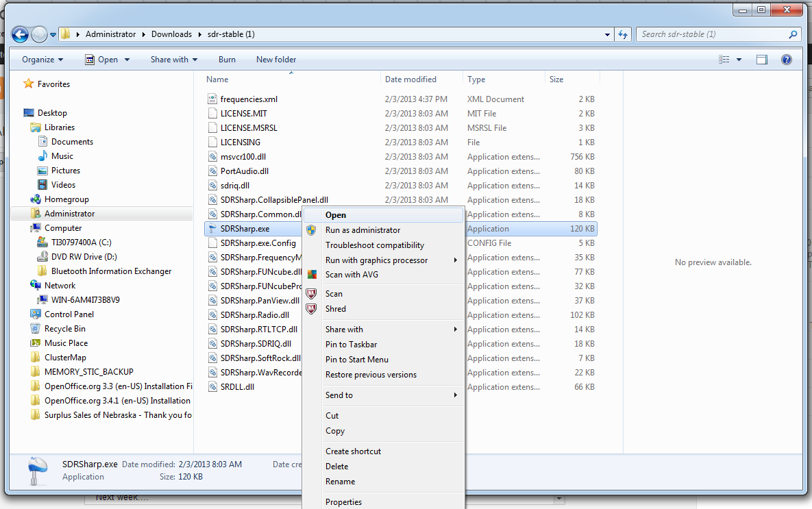
Task: Select Homegroup icon in sidebar
Action: pos(36,199)
